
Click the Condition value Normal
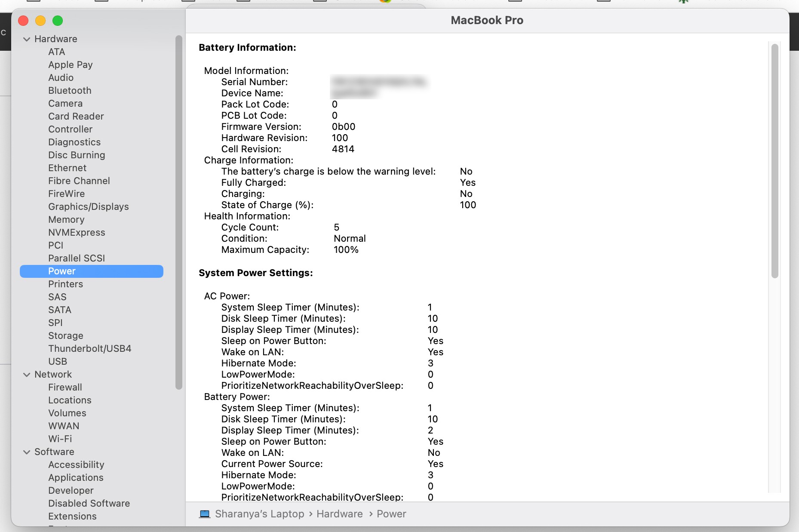(x=350, y=239)
